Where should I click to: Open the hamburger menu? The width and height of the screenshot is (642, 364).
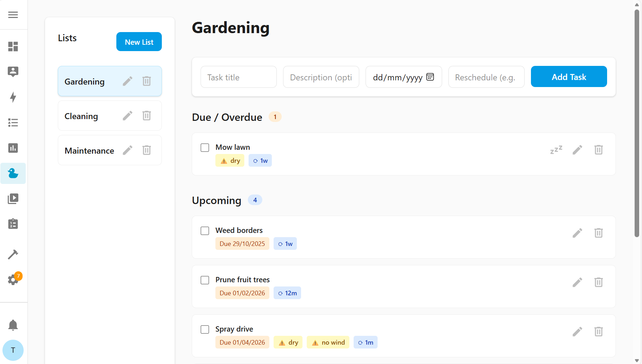click(x=13, y=15)
